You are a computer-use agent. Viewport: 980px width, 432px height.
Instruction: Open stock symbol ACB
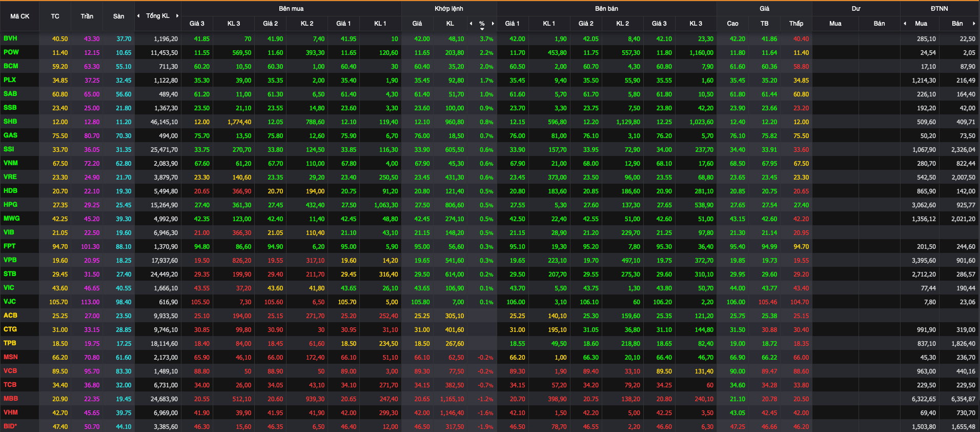point(10,316)
